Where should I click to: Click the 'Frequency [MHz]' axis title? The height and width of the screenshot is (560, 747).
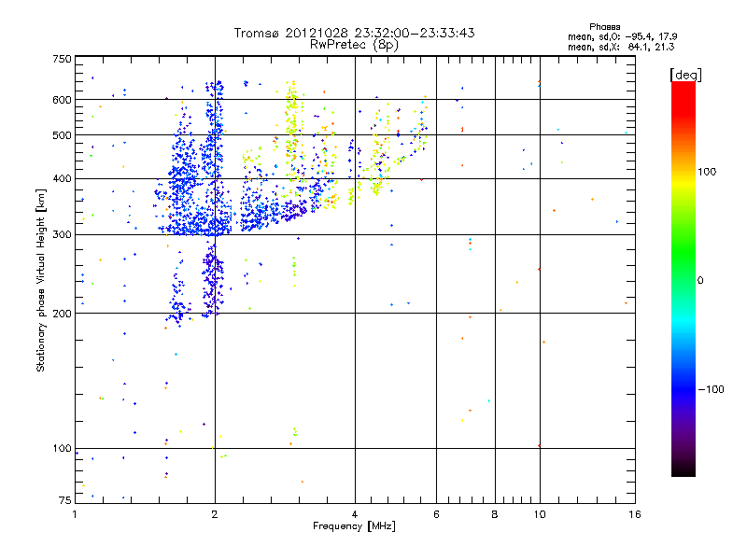click(x=354, y=526)
